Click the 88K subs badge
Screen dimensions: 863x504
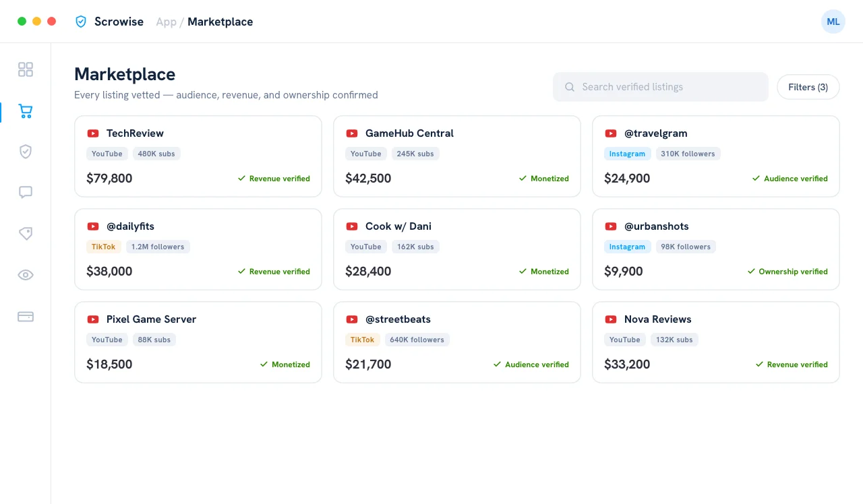[154, 340]
